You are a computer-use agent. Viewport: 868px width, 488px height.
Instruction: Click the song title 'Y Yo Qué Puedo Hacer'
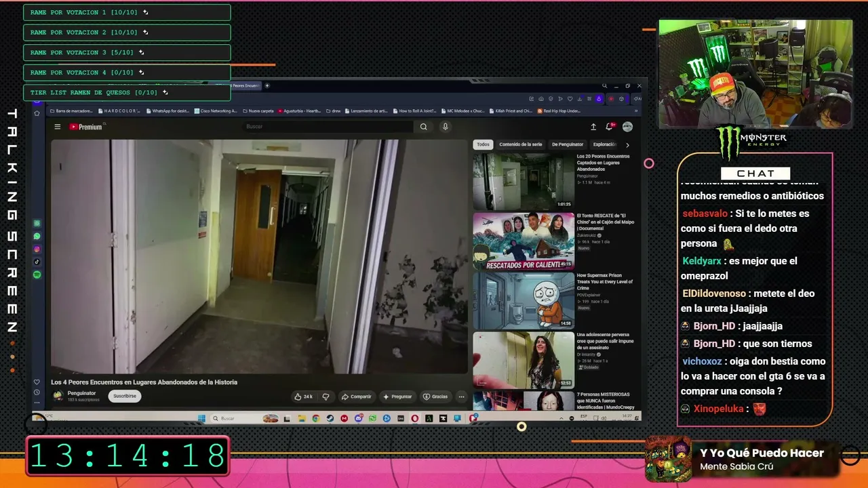pos(762,453)
